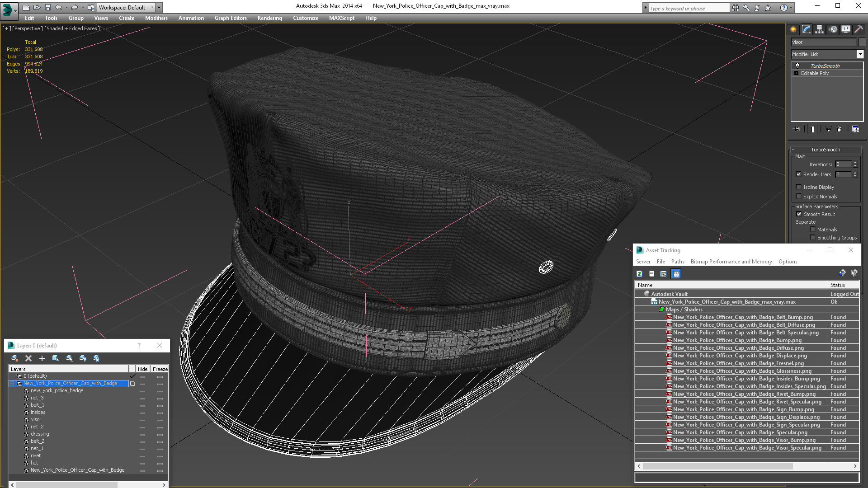Click Freeze/Unfreeze All Layers icon
This screenshot has width=868, height=488.
tap(96, 358)
